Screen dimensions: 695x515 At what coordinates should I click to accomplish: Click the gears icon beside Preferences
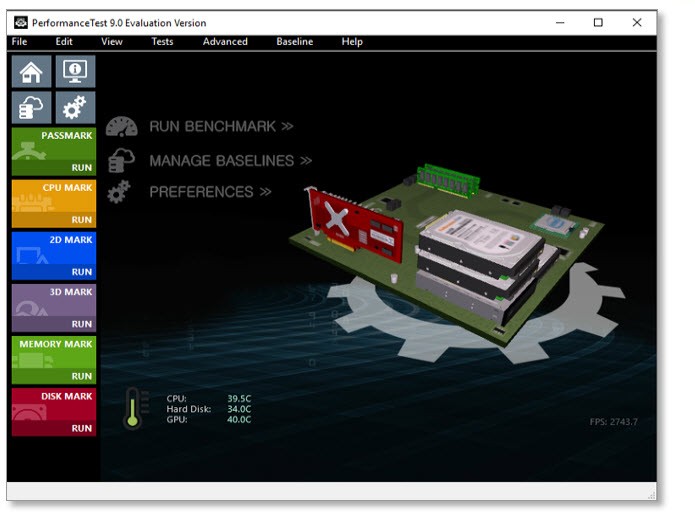[x=119, y=192]
